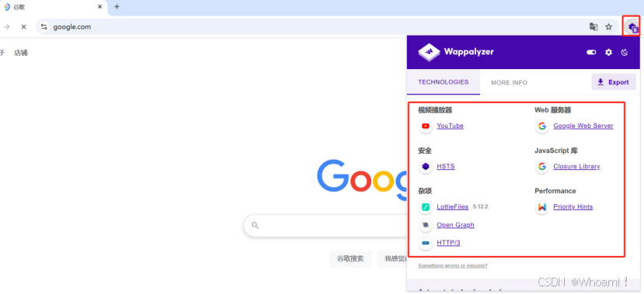This screenshot has height=294, width=644.
Task: Click the 杂项 category heading
Action: 425,191
